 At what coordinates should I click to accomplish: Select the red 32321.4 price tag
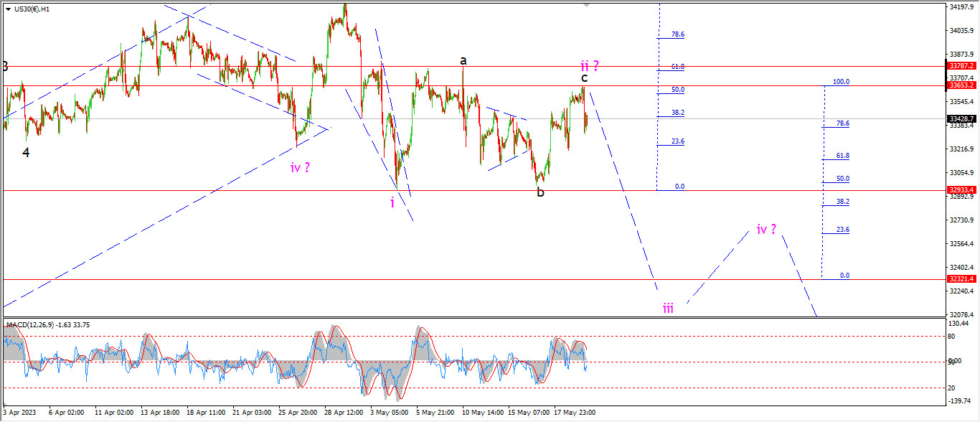(x=962, y=278)
